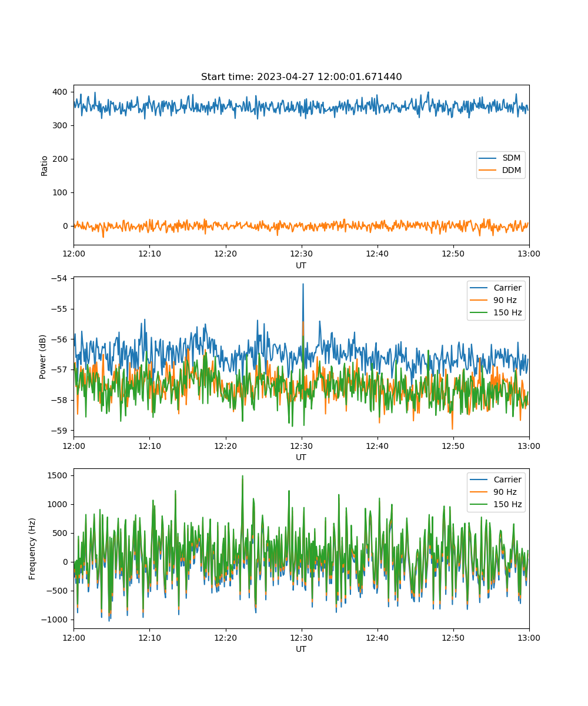
Task: Select '150 Hz' in the Frequency plot legend
Action: (x=507, y=504)
